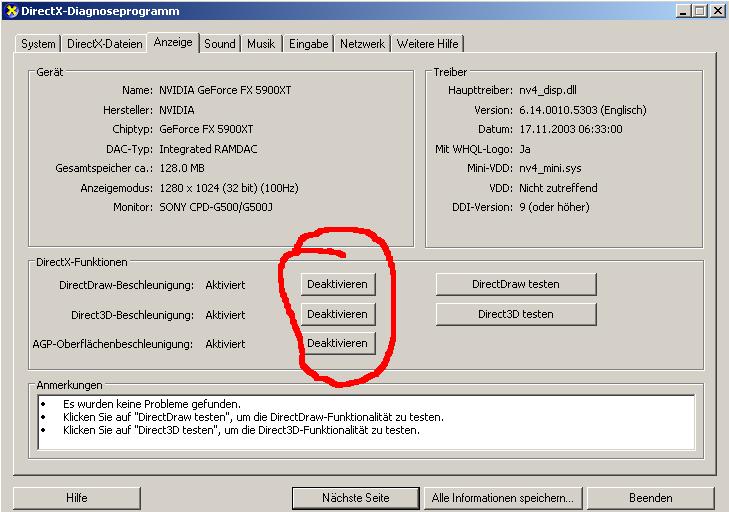729x512 pixels.
Task: Minimize the DirectX-Diagnoseprogramm window
Action: (683, 10)
